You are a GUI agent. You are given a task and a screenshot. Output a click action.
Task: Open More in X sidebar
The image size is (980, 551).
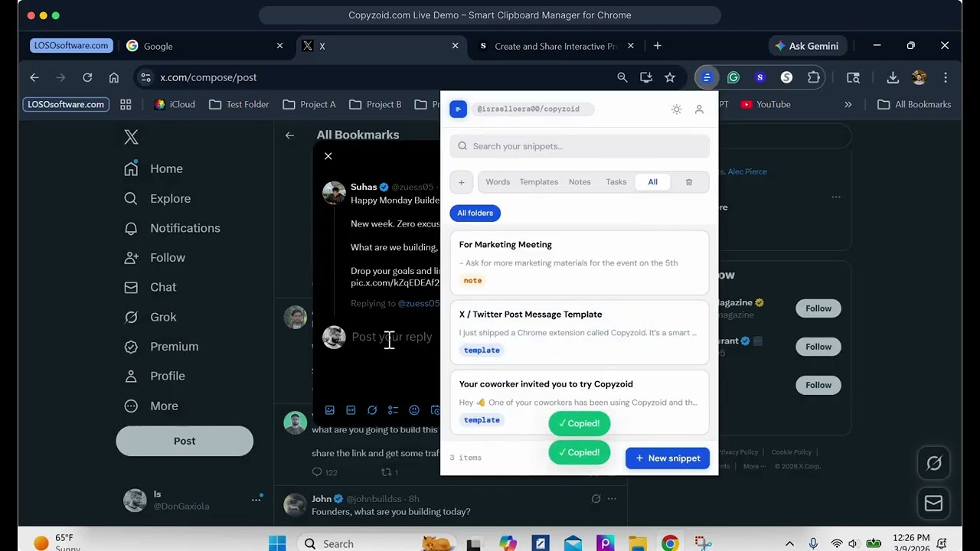tap(152, 406)
